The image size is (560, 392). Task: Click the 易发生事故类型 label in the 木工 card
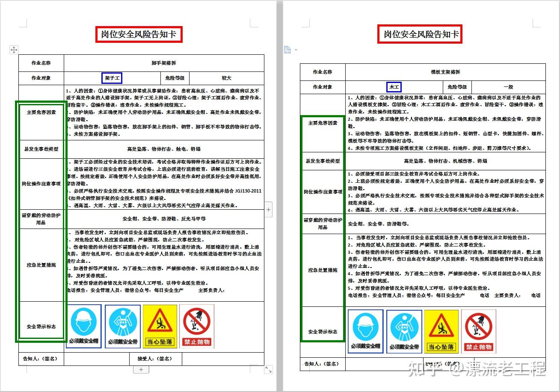[x=323, y=161]
